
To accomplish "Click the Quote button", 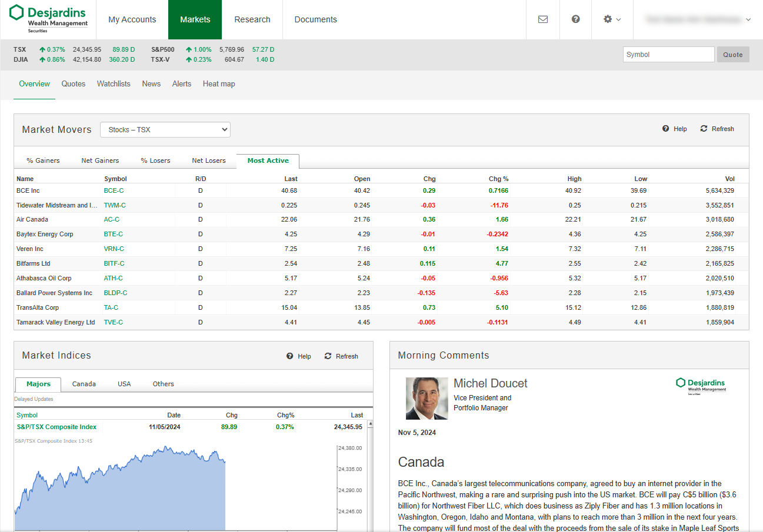I will [x=733, y=55].
